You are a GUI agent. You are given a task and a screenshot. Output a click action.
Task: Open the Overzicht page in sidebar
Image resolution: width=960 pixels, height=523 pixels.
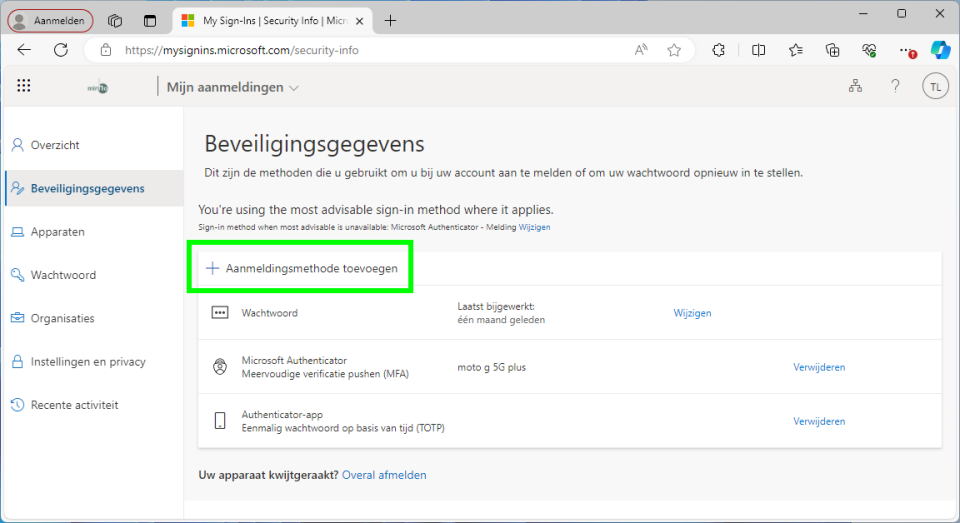coord(55,145)
